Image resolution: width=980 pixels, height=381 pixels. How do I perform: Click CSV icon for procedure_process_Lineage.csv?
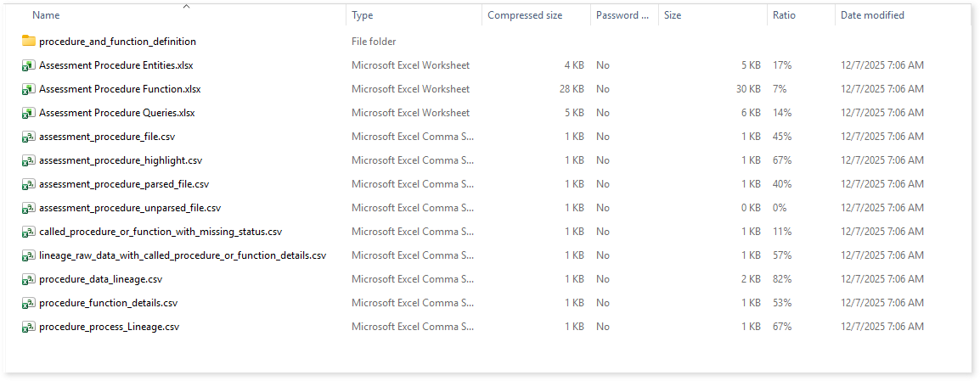28,326
